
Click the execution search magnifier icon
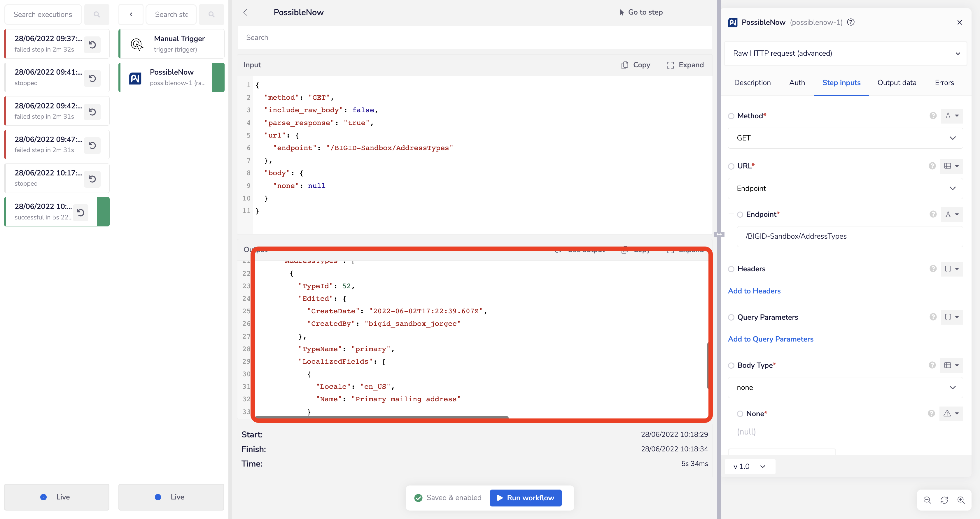coord(97,15)
